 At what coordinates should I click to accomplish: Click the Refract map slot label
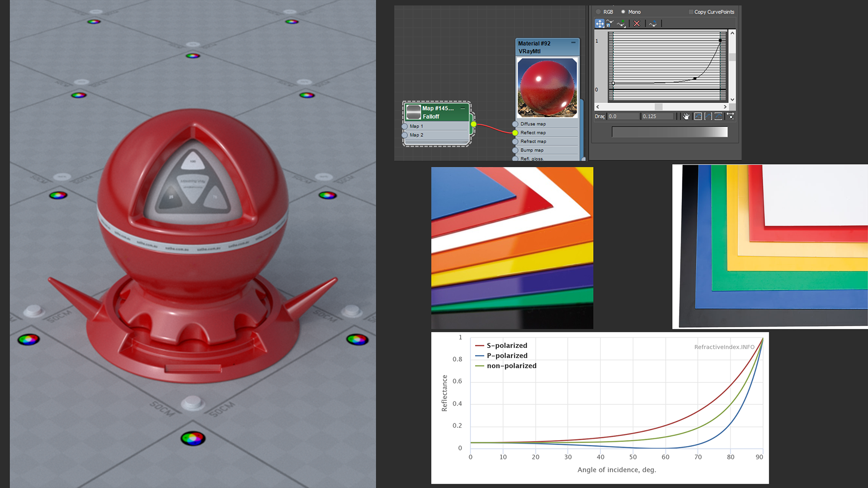coord(533,142)
